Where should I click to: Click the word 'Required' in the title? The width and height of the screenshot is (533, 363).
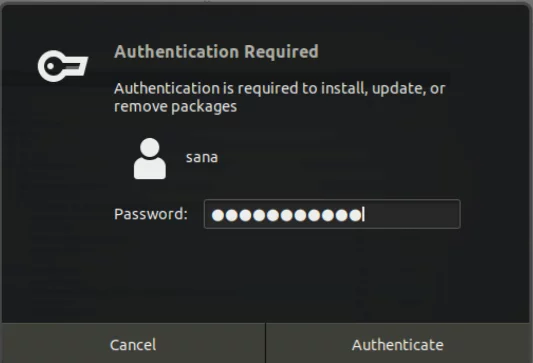pyautogui.click(x=281, y=52)
